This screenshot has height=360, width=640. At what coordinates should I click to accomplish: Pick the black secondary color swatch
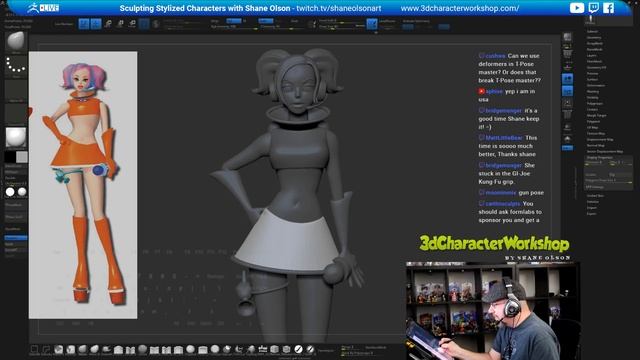pos(10,157)
